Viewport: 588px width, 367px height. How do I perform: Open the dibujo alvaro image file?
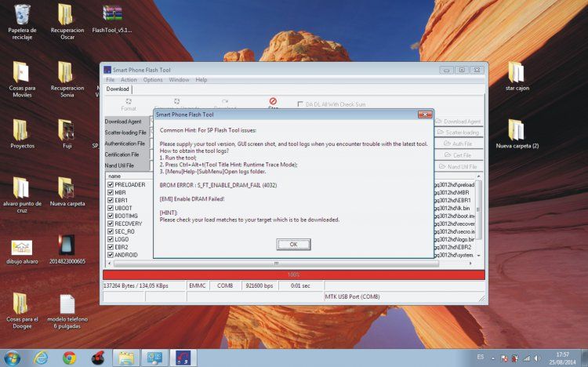point(22,252)
